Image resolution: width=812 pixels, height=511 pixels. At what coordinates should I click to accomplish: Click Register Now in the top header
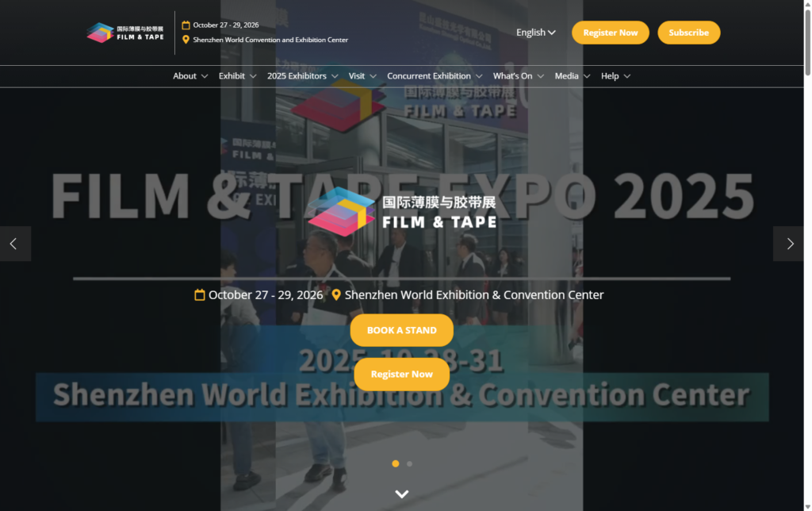[610, 33]
